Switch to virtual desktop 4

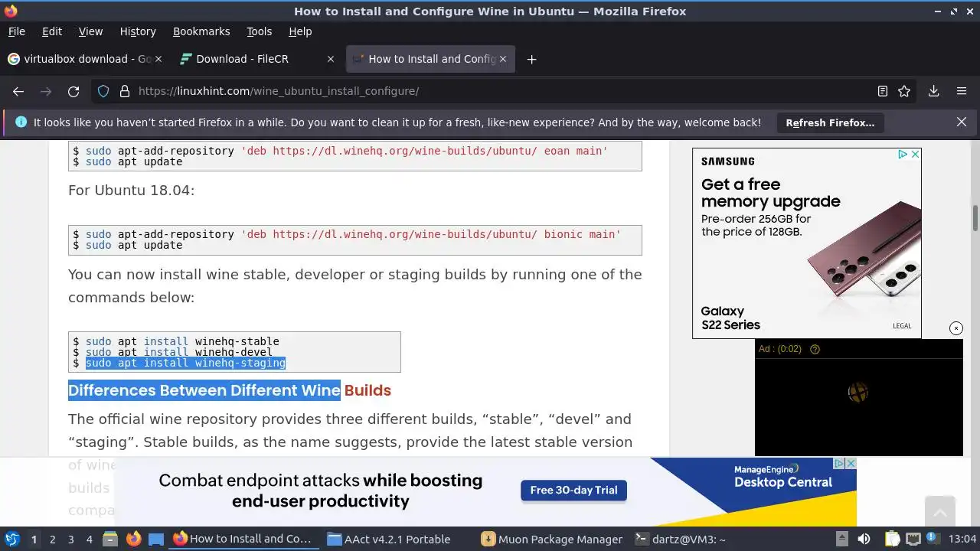(x=89, y=539)
